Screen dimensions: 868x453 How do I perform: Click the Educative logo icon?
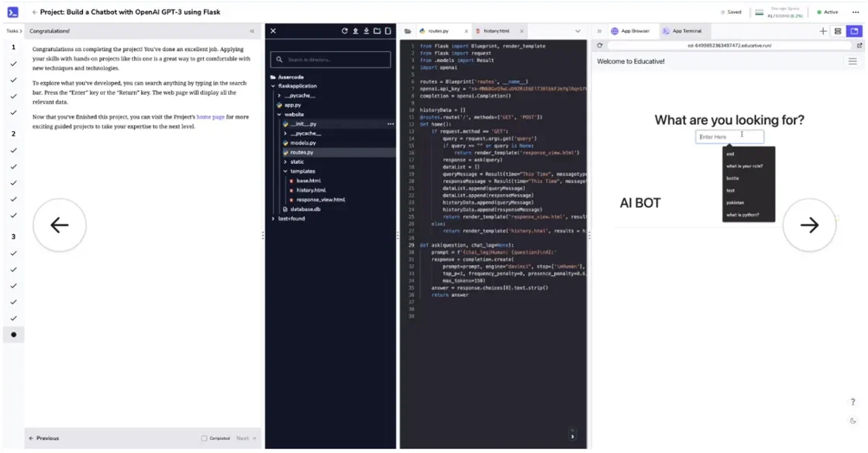coord(12,12)
